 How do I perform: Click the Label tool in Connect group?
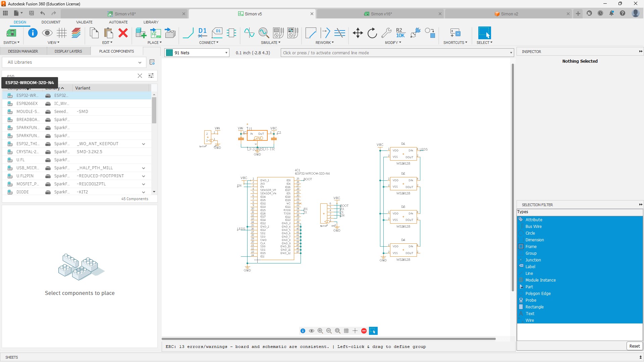217,33
